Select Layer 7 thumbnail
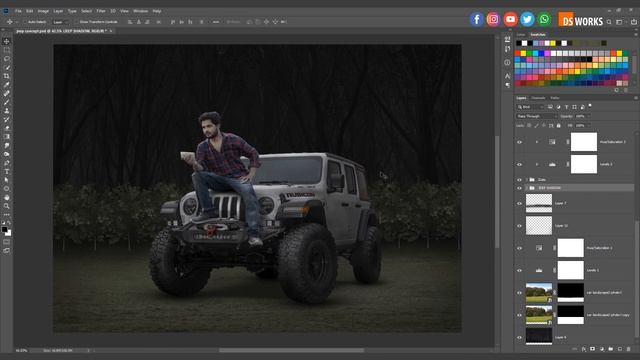The image size is (640, 360). pos(539,203)
